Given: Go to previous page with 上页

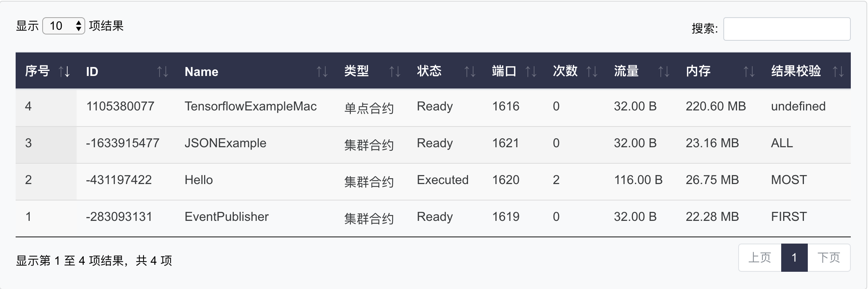Looking at the screenshot, I should coord(759,258).
